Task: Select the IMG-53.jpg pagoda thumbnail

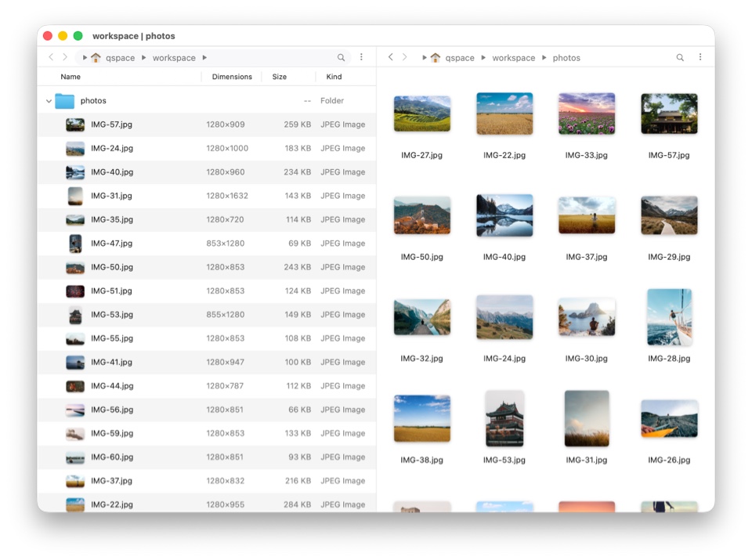Action: coord(504,418)
